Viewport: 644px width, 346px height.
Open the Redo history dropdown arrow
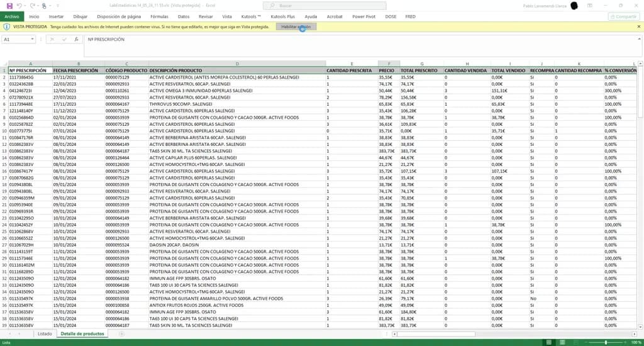click(x=38, y=6)
